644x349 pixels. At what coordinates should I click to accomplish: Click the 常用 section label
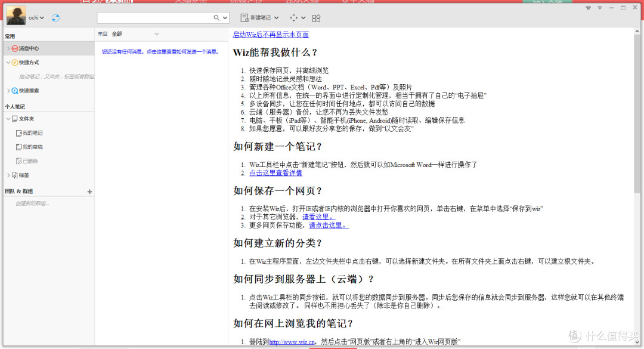10,36
